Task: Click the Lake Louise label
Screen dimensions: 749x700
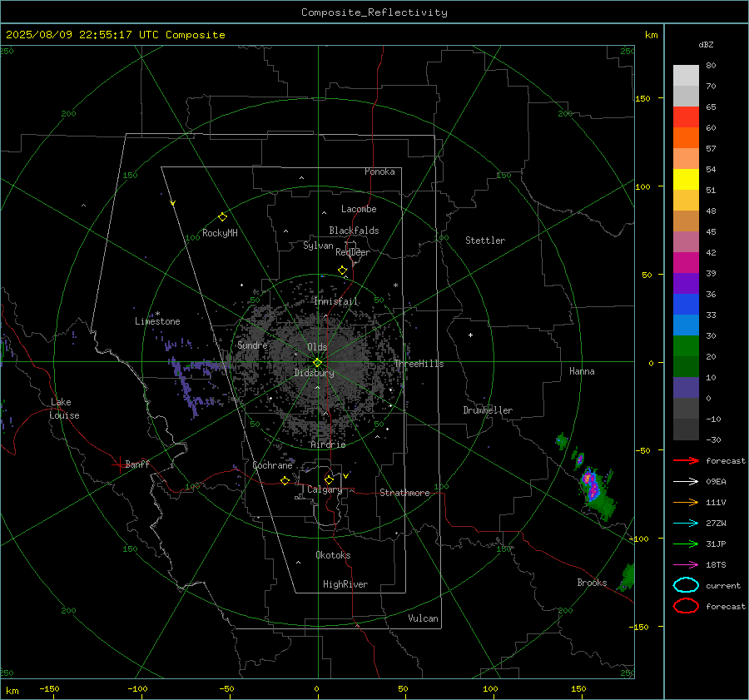Action: [64, 409]
